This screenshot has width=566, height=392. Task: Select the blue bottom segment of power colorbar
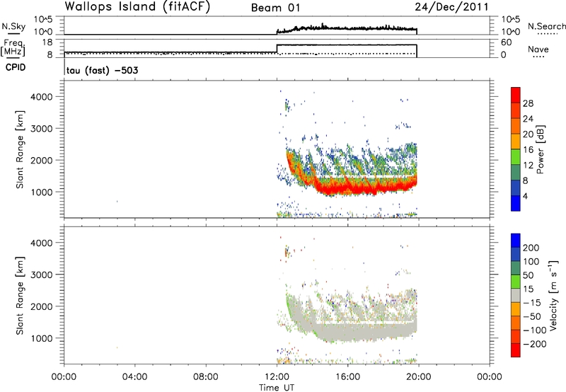point(516,203)
